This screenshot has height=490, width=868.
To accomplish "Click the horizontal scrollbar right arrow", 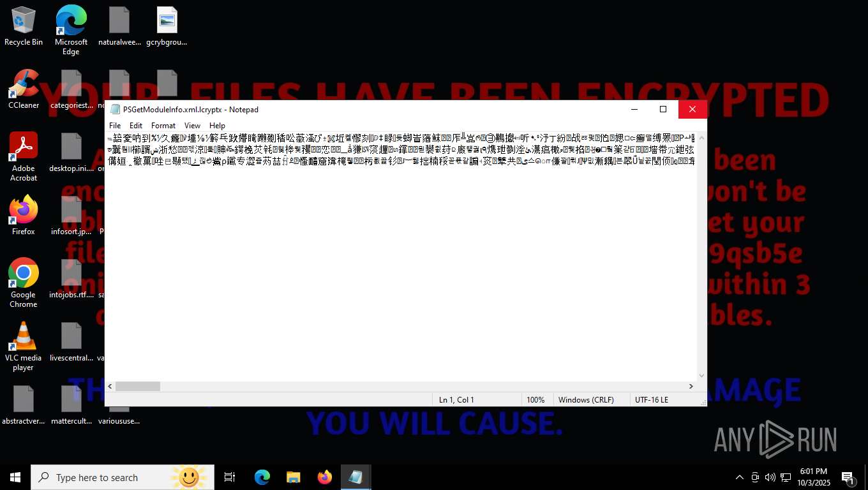I will tap(691, 386).
